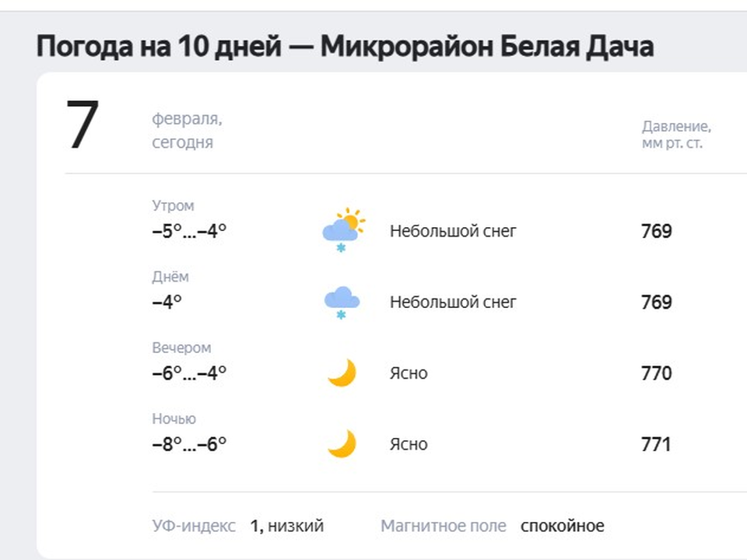Select the Днём temperature −4°
Image resolution: width=747 pixels, height=560 pixels.
[167, 302]
